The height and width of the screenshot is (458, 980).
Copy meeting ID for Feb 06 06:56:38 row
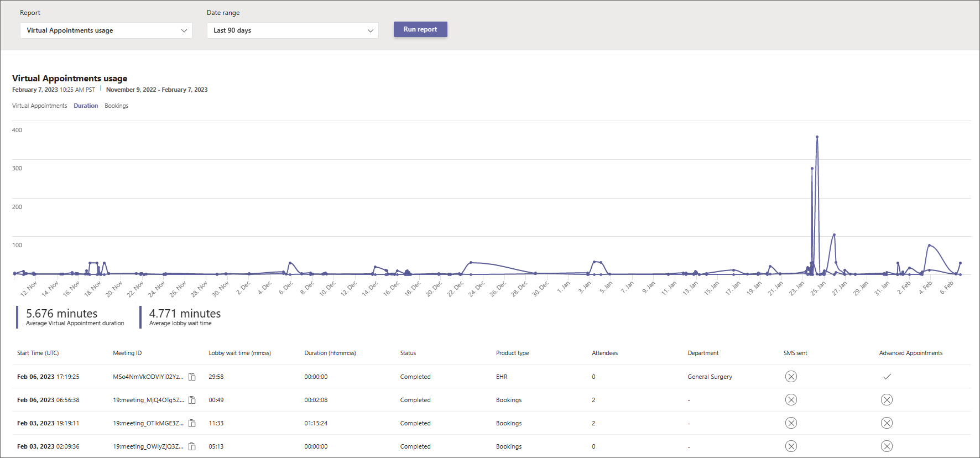click(192, 400)
